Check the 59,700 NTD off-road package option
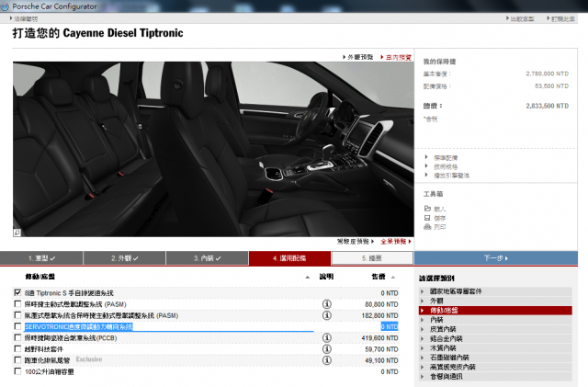Image resolution: width=588 pixels, height=387 pixels. (17, 348)
